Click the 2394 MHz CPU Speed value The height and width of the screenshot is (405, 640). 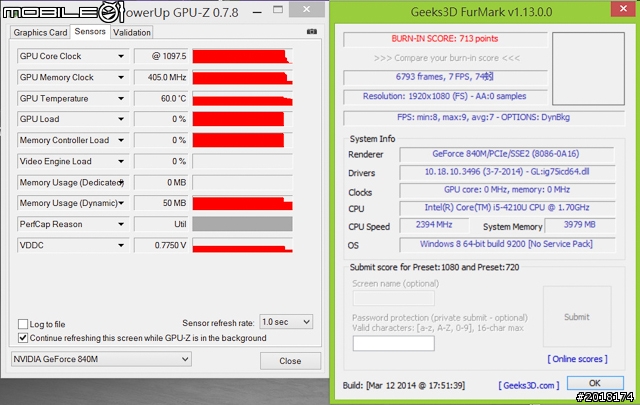click(x=434, y=225)
